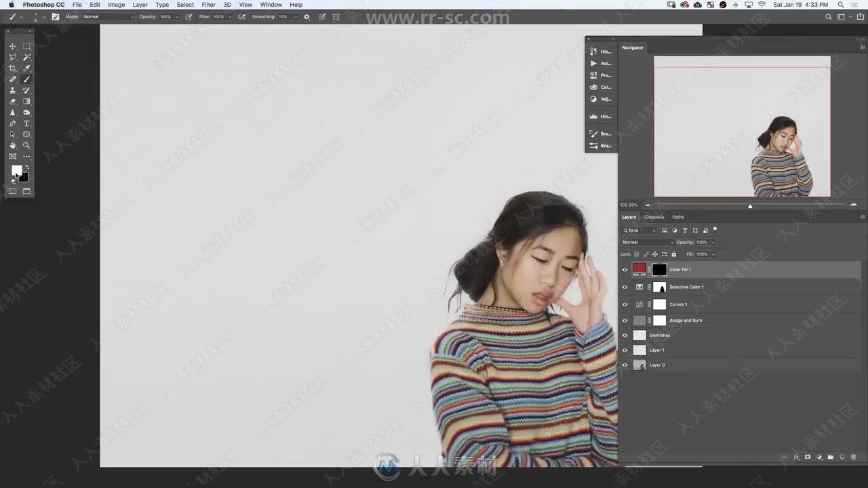This screenshot has height=488, width=868.
Task: Open the layer blend mode Normal dropdown
Action: click(x=648, y=242)
